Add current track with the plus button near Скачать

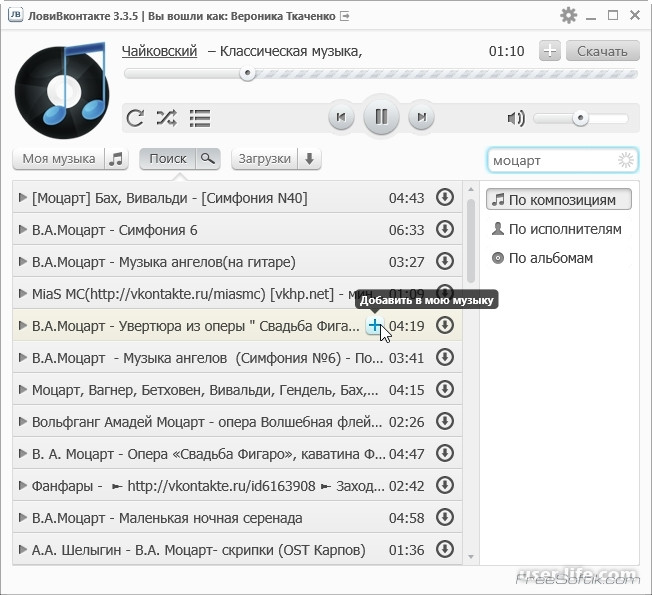click(x=550, y=51)
